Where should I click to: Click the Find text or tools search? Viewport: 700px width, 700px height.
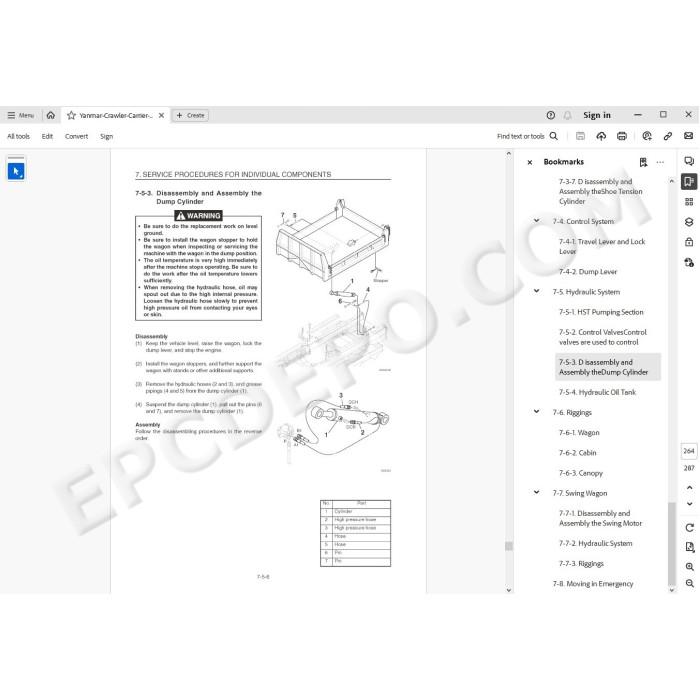(527, 136)
